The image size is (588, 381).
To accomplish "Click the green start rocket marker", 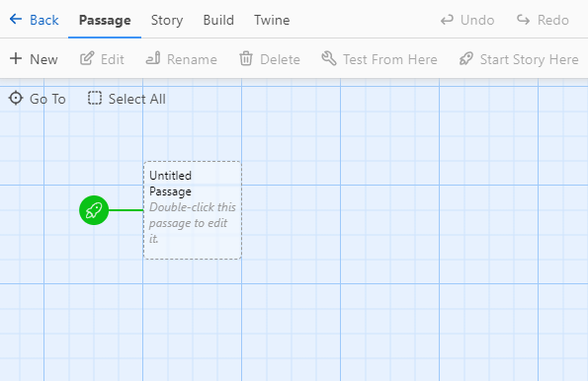I will coord(94,210).
